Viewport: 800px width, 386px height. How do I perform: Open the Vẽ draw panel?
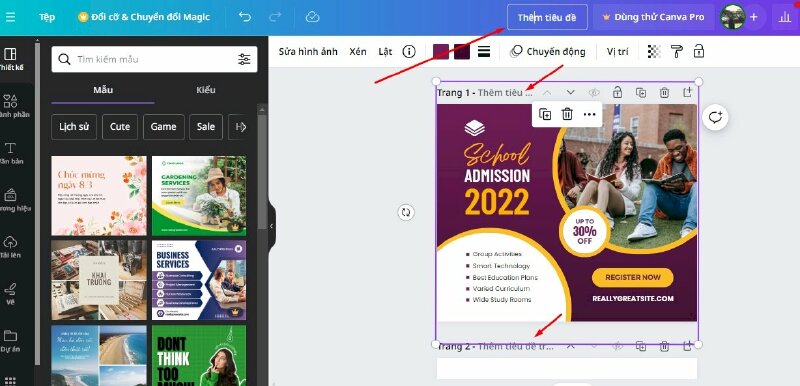[x=10, y=294]
